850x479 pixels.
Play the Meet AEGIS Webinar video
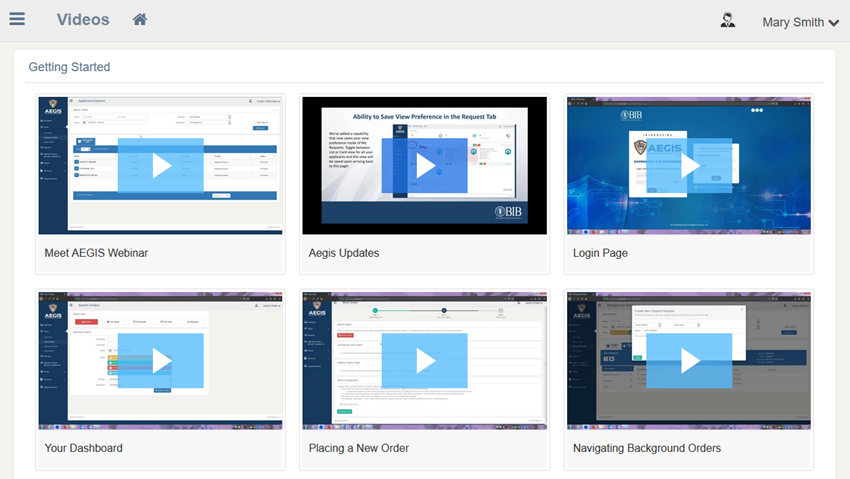click(x=161, y=166)
